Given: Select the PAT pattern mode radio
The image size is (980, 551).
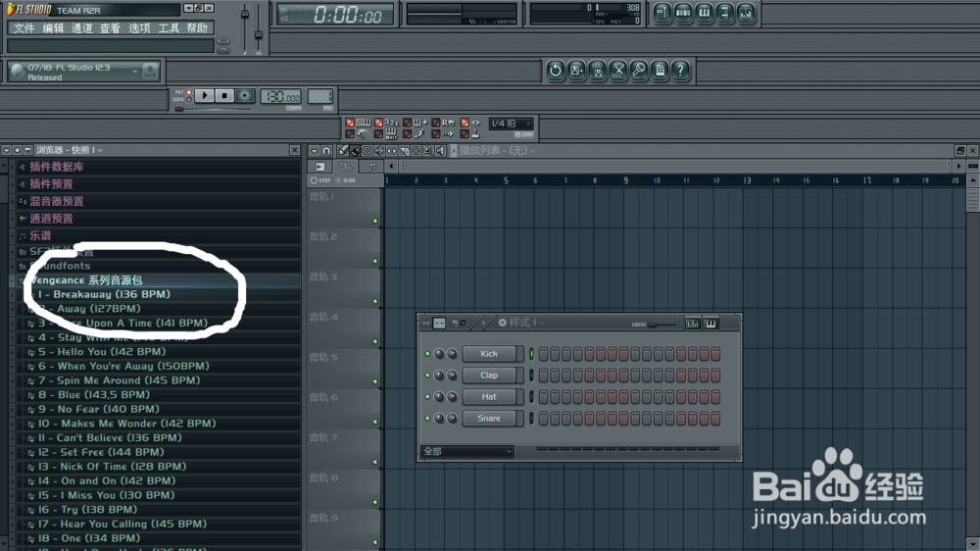Looking at the screenshot, I should coord(189,92).
